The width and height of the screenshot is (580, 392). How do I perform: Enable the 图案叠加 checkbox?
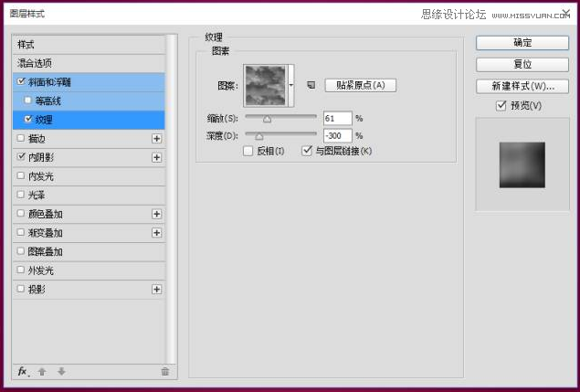point(21,251)
